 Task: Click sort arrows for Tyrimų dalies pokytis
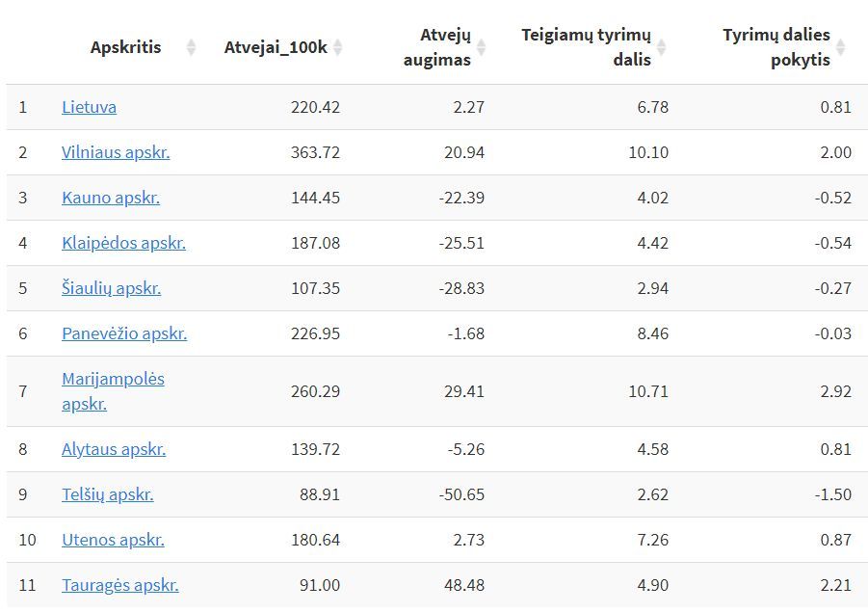tap(840, 47)
